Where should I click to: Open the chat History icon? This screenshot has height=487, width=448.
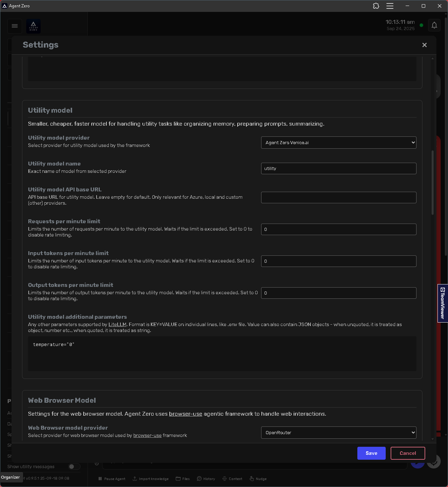199,479
